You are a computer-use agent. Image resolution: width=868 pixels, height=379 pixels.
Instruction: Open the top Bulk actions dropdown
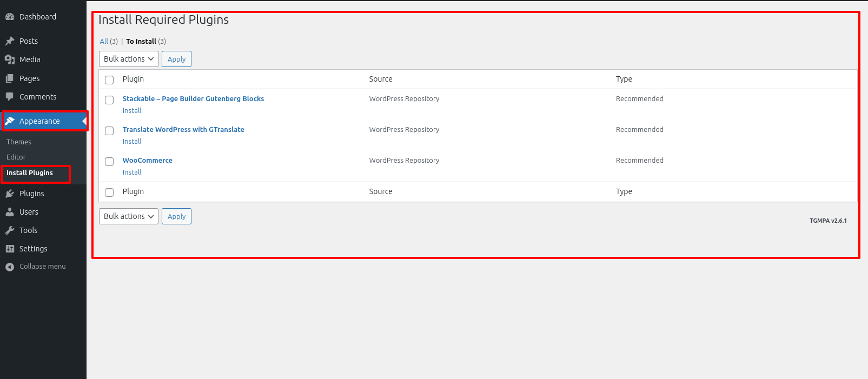click(x=129, y=59)
